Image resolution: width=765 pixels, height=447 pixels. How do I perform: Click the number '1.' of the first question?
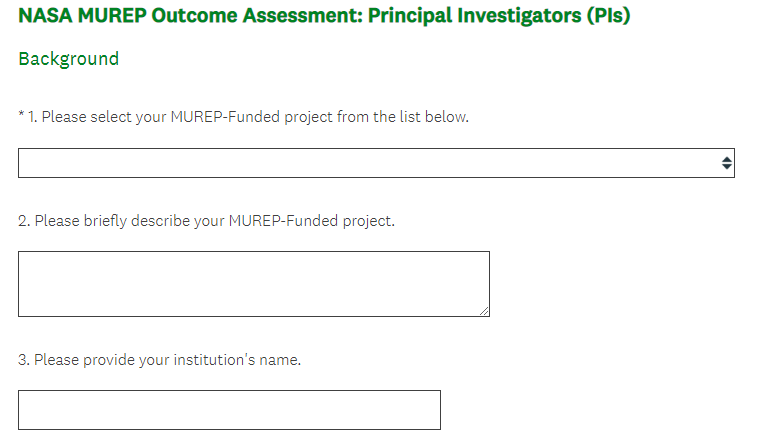pos(32,117)
